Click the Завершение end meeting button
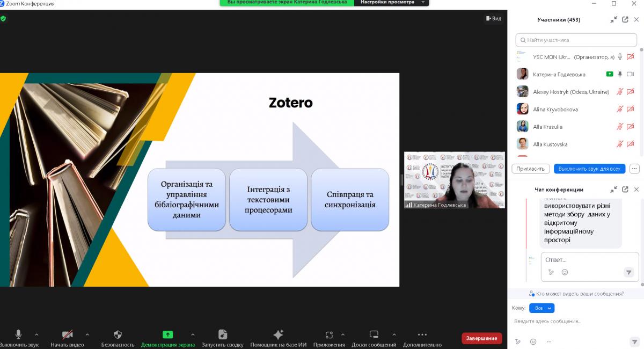This screenshot has width=644, height=349. tap(481, 338)
